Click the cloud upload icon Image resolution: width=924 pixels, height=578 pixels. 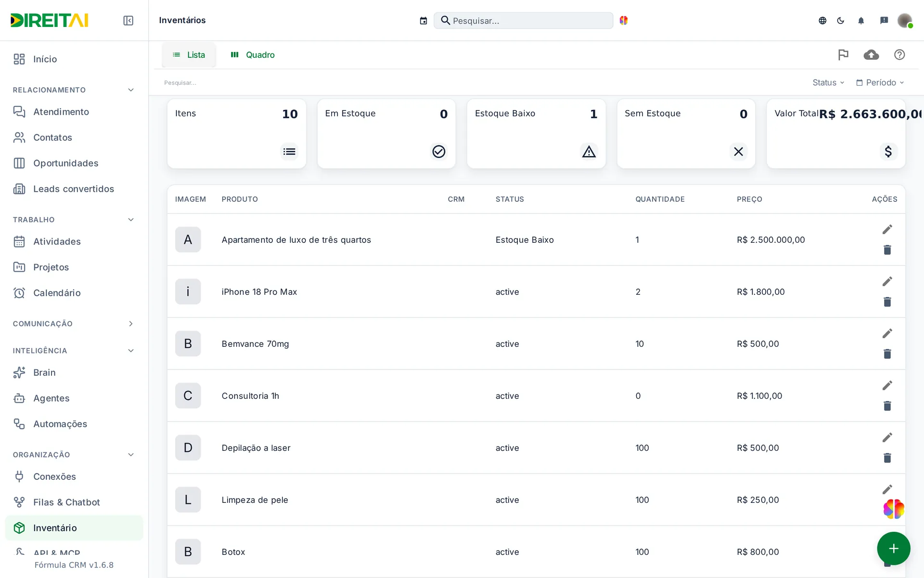tap(871, 55)
